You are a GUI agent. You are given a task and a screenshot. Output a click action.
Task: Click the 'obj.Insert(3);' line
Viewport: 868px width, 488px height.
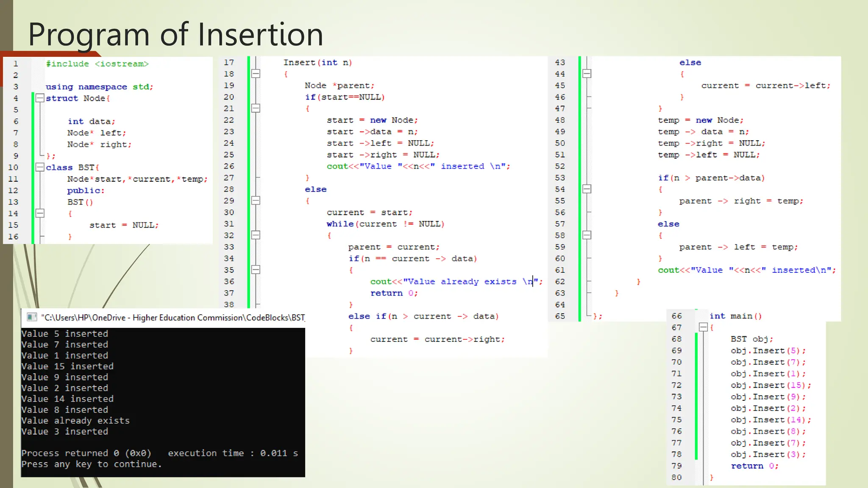pos(768,455)
